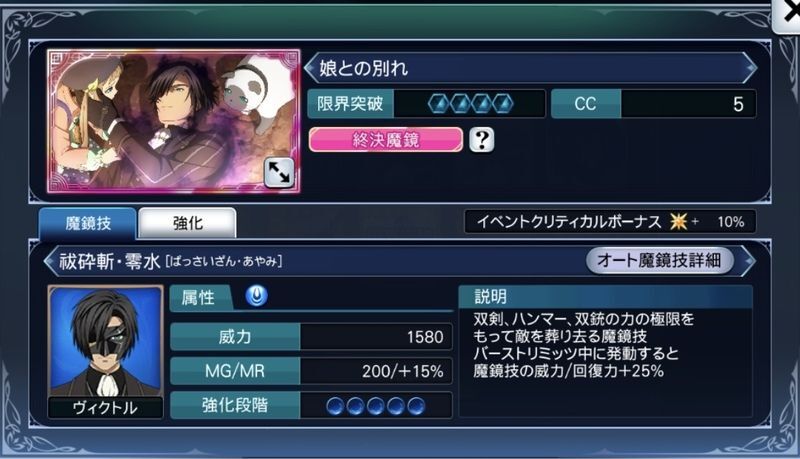The height and width of the screenshot is (459, 800).
Task: Switch to the 魔鏡技 tab
Action: pos(88,223)
